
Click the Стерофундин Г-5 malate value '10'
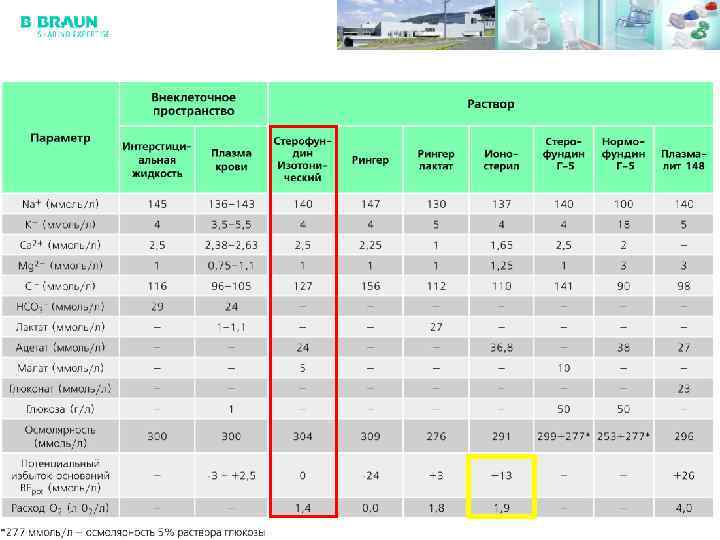pyautogui.click(x=563, y=368)
